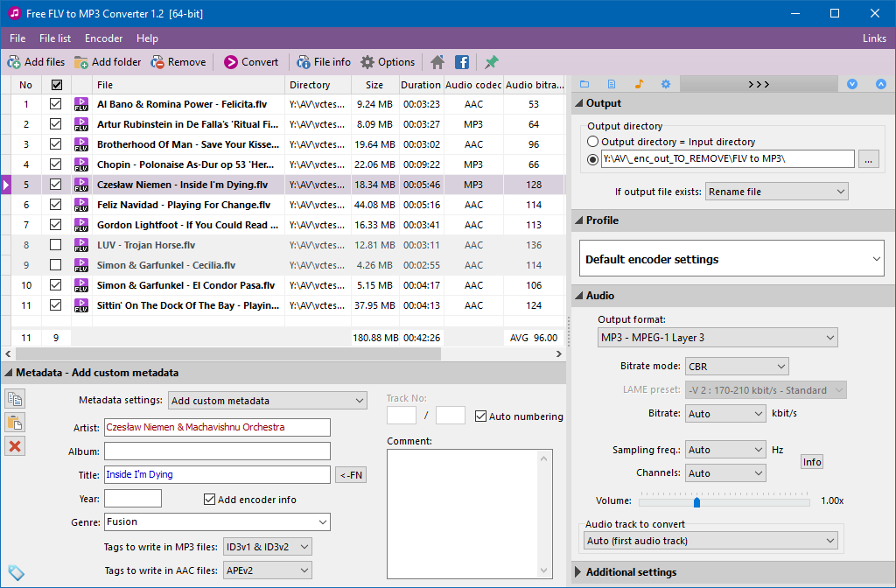The height and width of the screenshot is (588, 896).
Task: Uncheck Feliz Navidad file checkbox
Action: 55,205
